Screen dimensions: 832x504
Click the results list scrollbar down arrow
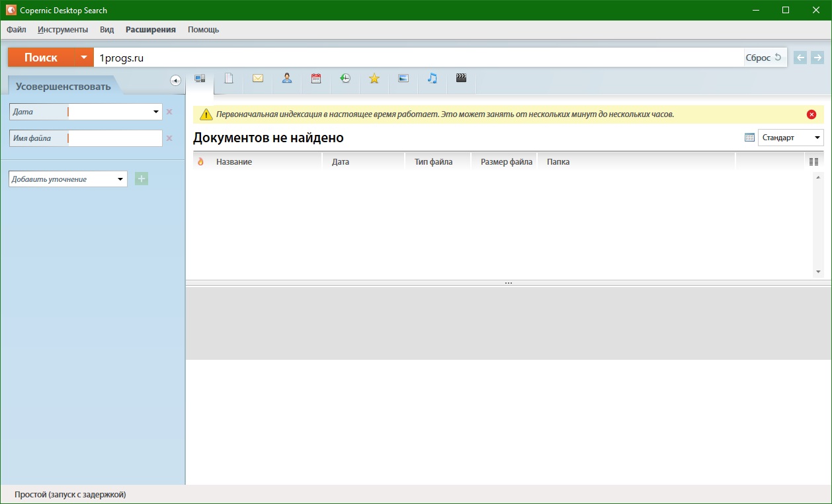818,272
